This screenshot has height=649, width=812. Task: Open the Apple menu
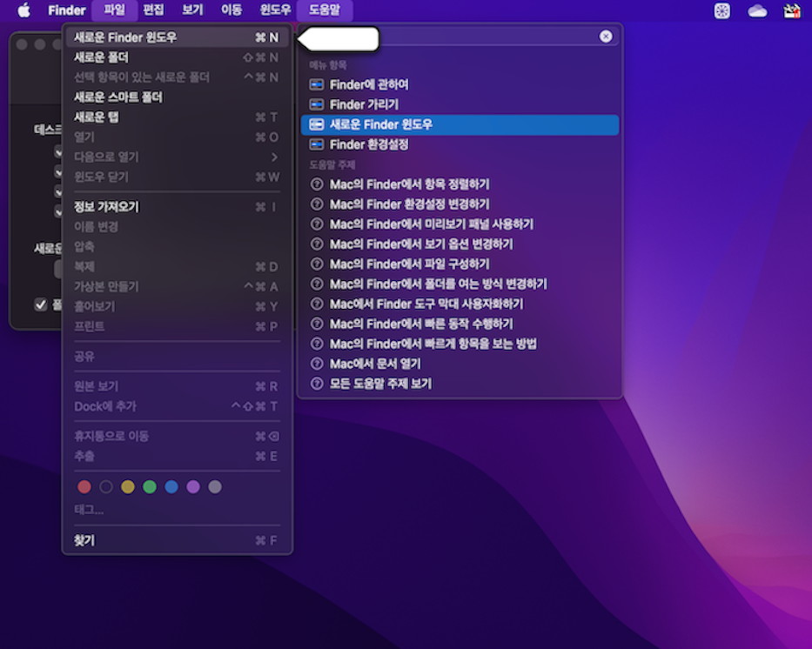tap(23, 10)
